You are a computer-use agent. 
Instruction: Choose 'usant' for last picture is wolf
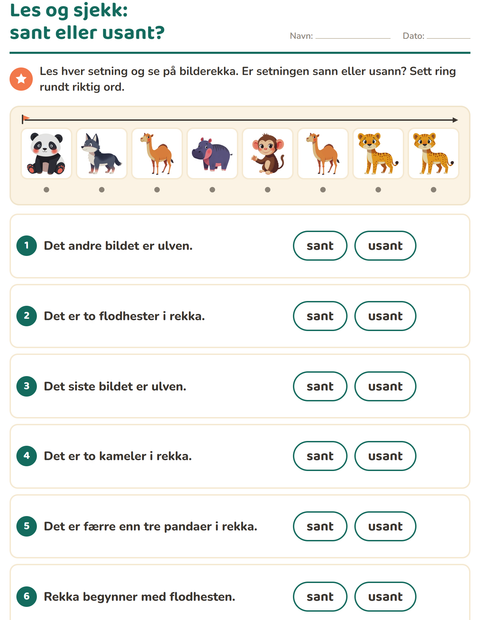(385, 386)
